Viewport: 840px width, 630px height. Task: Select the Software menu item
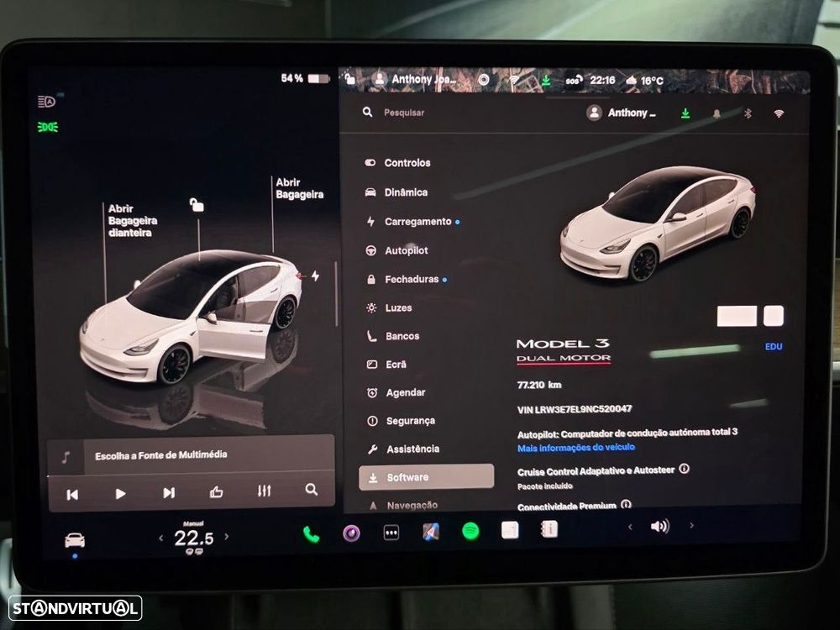427,477
